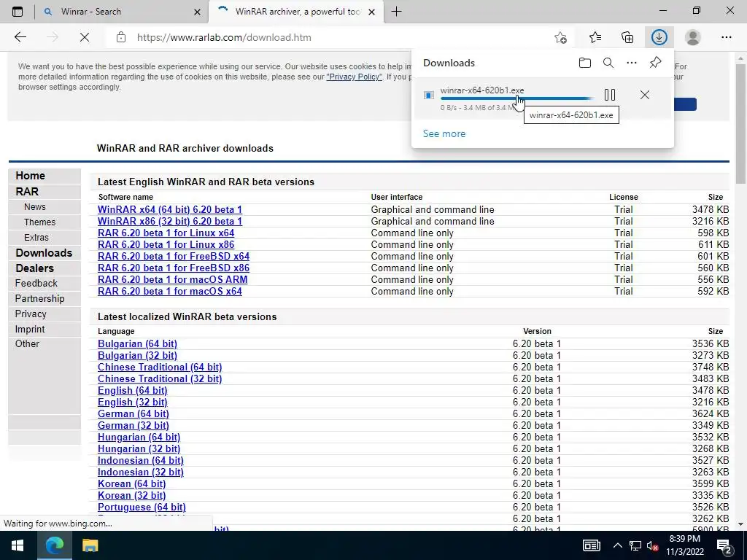This screenshot has height=560, width=747.
Task: Open Indonesian (32 bit) download link
Action: pyautogui.click(x=141, y=472)
